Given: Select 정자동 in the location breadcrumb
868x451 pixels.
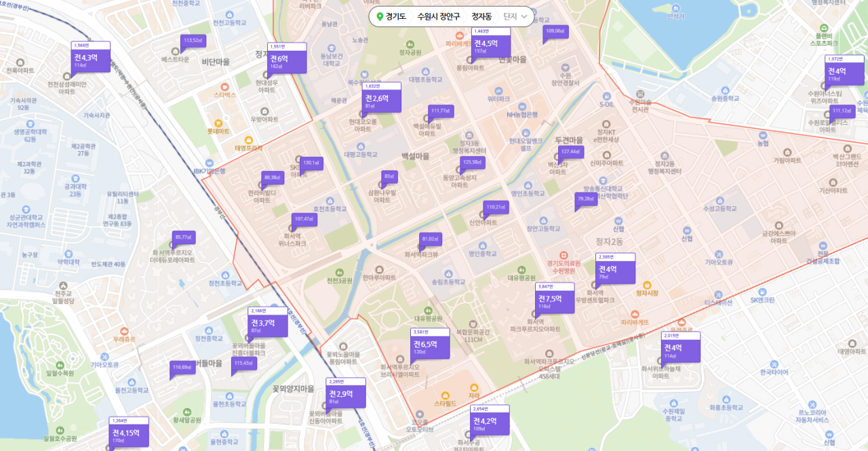Looking at the screenshot, I should pos(481,16).
